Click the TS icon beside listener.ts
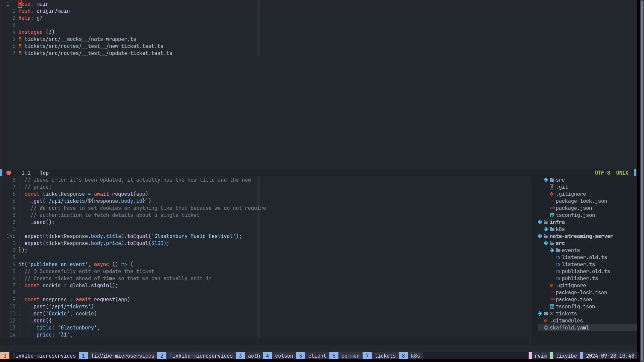 (x=558, y=264)
